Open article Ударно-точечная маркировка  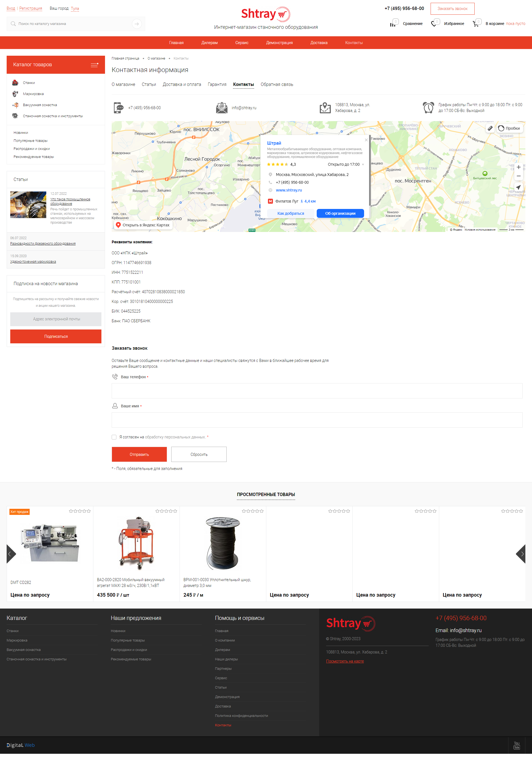click(x=33, y=262)
